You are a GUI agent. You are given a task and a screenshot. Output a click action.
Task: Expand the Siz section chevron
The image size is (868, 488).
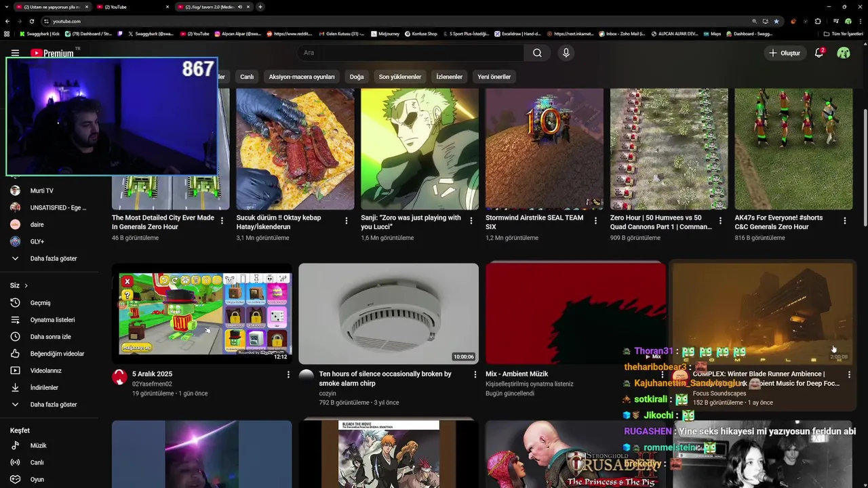point(26,286)
